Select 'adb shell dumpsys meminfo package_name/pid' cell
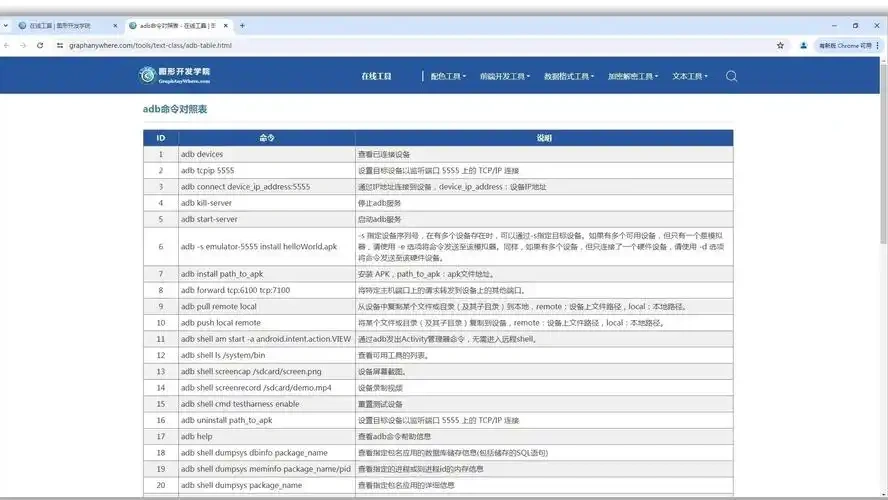 coord(267,469)
